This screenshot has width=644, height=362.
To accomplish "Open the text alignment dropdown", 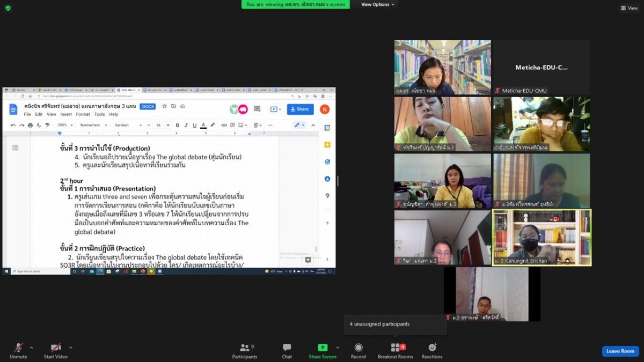I will point(259,125).
